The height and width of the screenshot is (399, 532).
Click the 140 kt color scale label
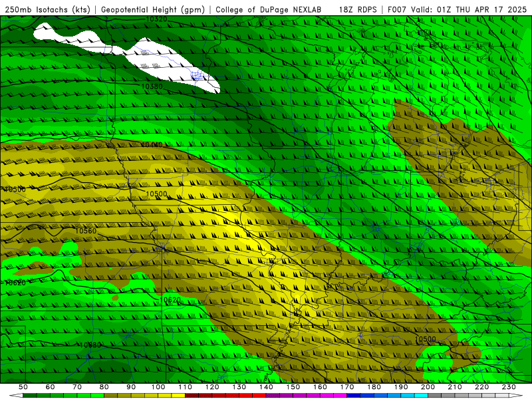click(x=266, y=387)
